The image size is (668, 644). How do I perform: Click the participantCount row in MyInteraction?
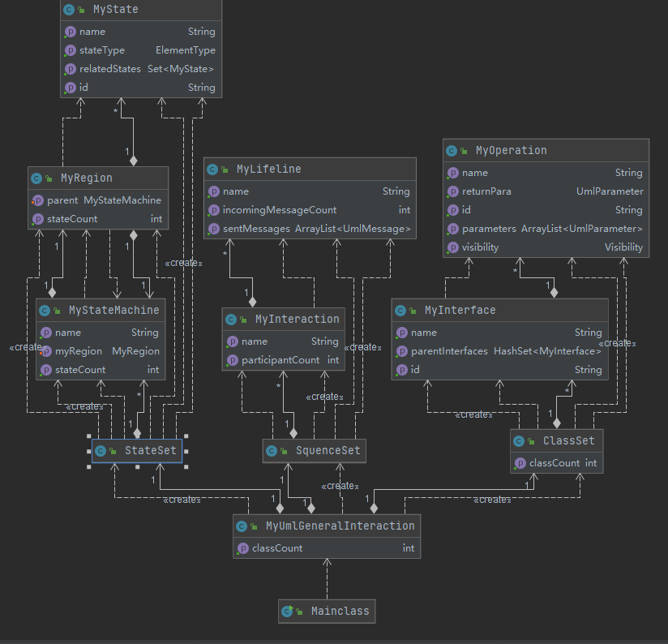[283, 360]
